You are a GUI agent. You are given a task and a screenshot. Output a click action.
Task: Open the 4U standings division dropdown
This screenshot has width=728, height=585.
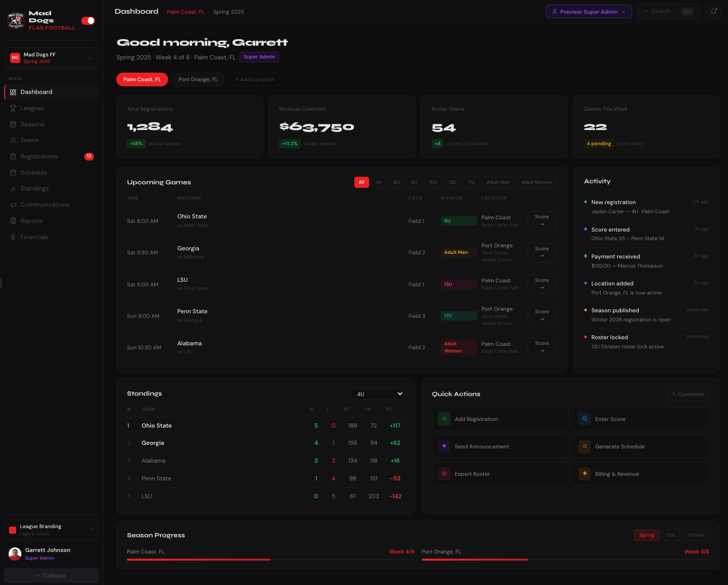tap(377, 394)
